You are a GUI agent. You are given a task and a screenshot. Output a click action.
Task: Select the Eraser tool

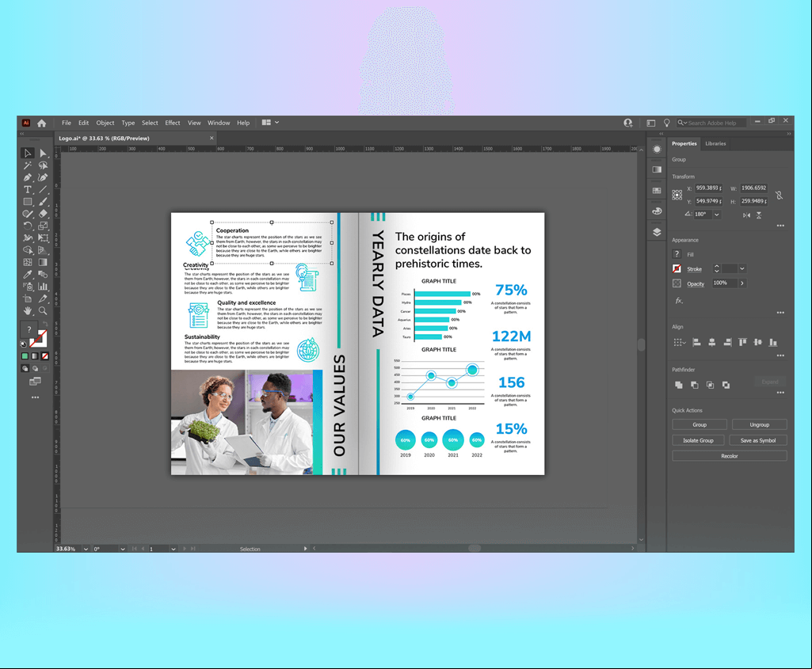43,214
